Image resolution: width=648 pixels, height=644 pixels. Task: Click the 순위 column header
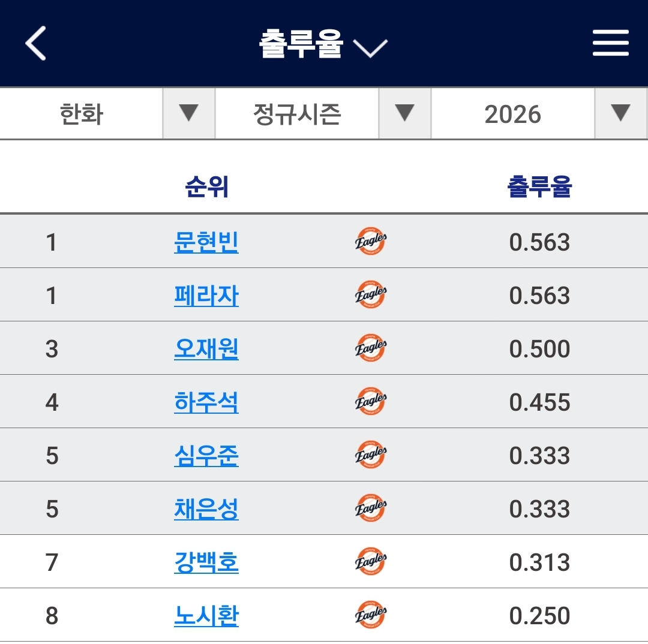206,187
